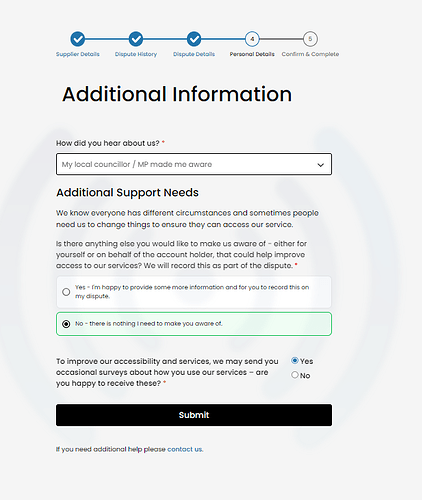Click the Dispute History step label
This screenshot has height=500, width=422.
tap(136, 54)
